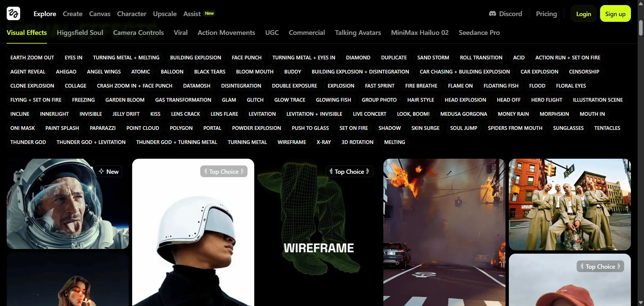Open the Discord community link

(x=505, y=14)
